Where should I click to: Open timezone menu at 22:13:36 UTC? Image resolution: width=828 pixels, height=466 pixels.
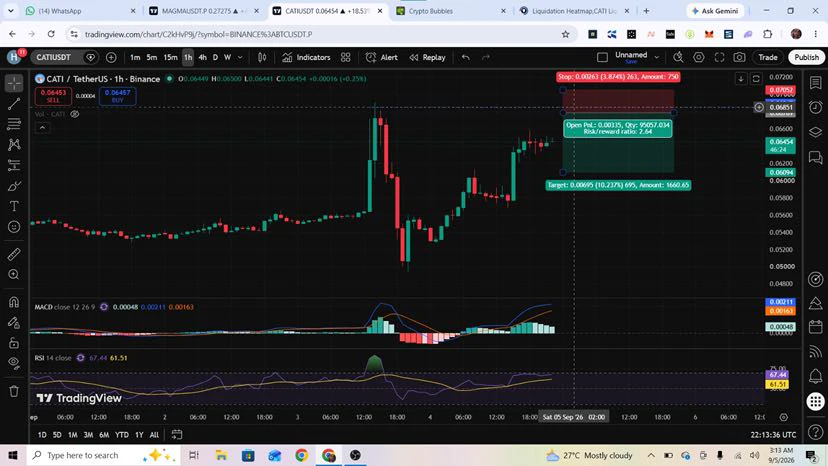[773, 435]
